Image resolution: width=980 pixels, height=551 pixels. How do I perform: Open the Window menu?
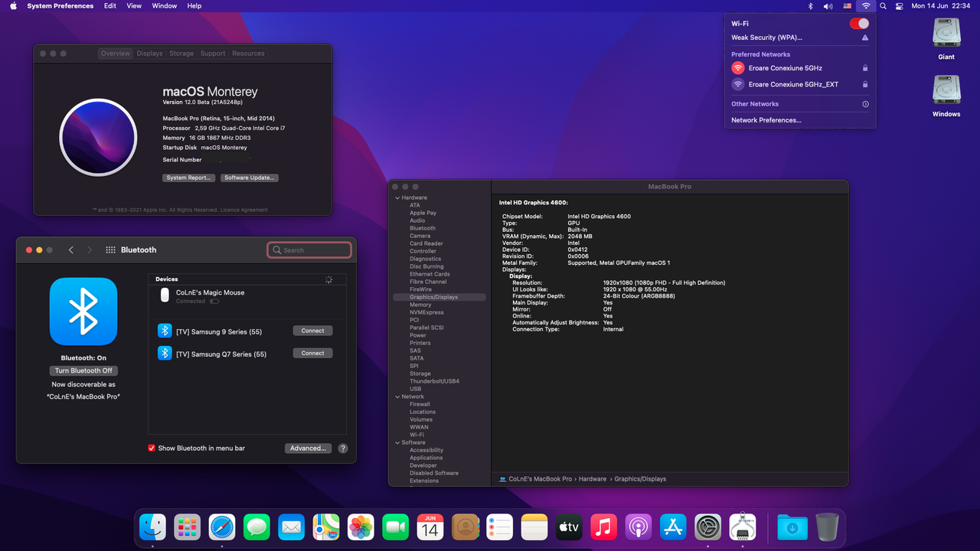pyautogui.click(x=165, y=5)
